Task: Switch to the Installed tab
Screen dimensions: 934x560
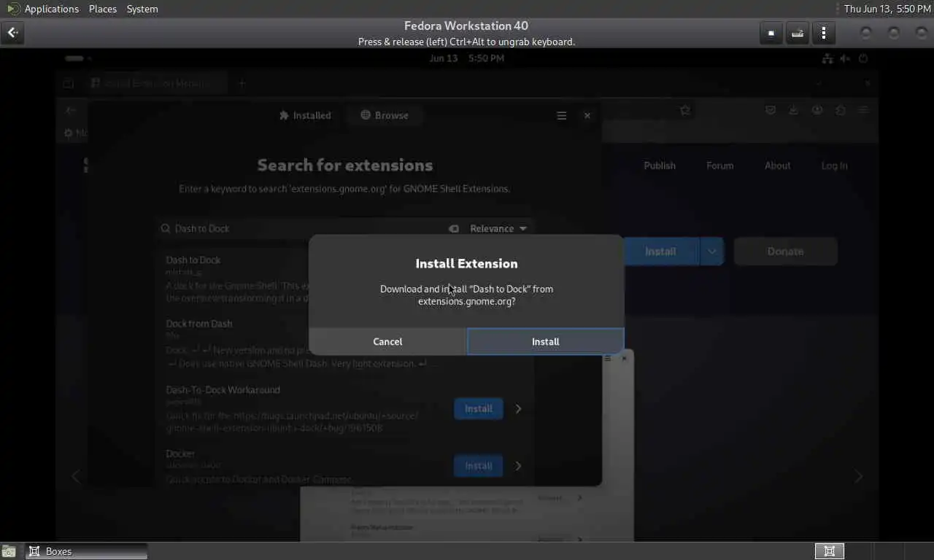Action: point(305,115)
